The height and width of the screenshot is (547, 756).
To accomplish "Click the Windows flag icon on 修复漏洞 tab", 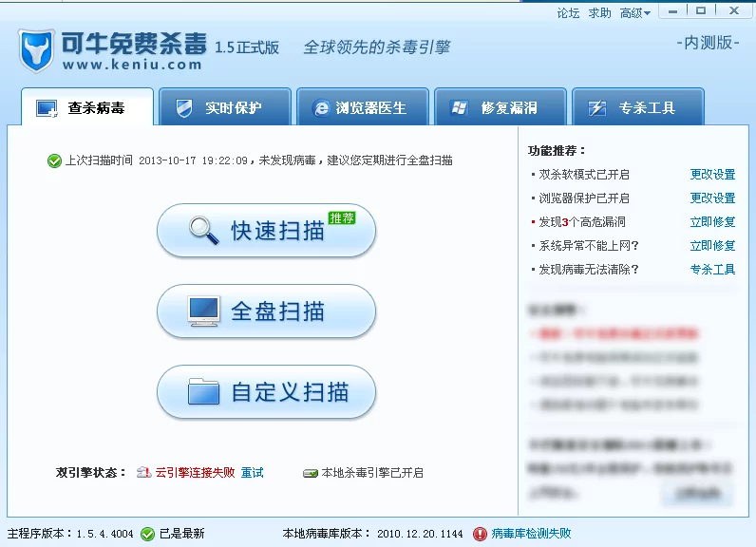I will coord(459,108).
